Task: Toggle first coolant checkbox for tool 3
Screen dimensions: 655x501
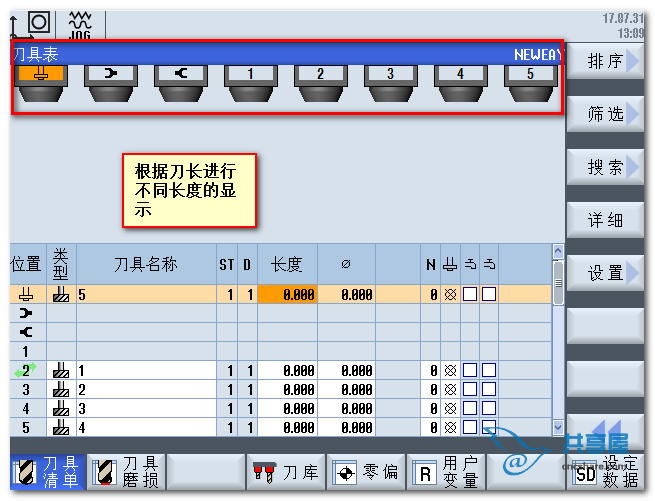Action: pyautogui.click(x=470, y=408)
